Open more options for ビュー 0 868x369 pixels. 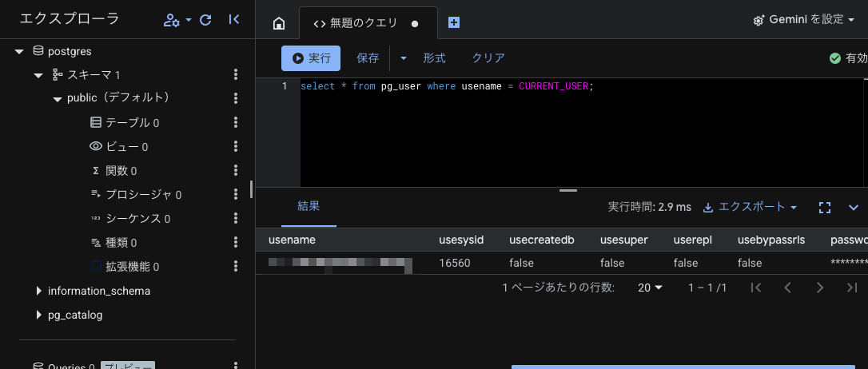tap(236, 146)
